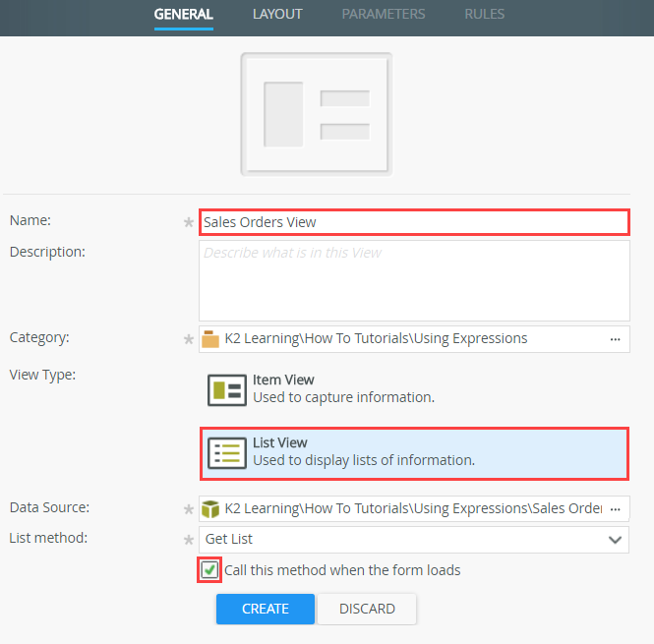654x644 pixels.
Task: Click the Name field with Sales Orders View
Action: (414, 222)
